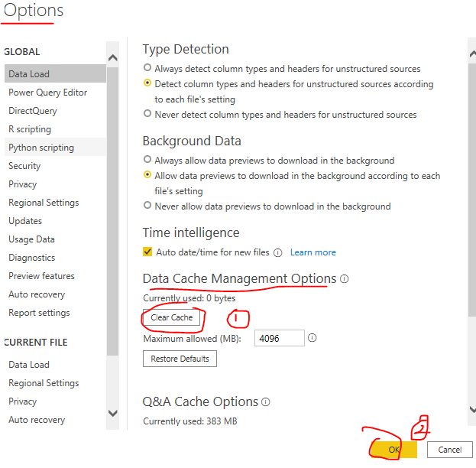Open the global Security settings
This screenshot has width=476, height=468.
55,166
